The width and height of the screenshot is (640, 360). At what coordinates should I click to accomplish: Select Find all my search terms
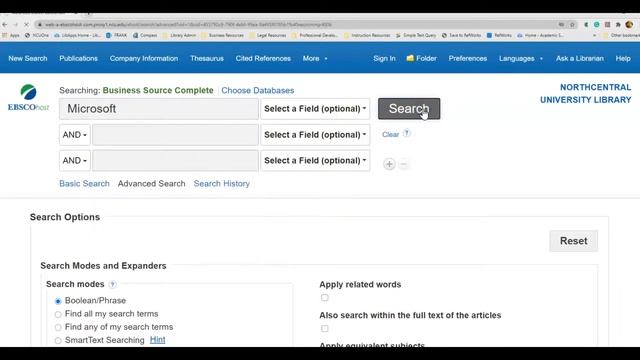pyautogui.click(x=58, y=314)
